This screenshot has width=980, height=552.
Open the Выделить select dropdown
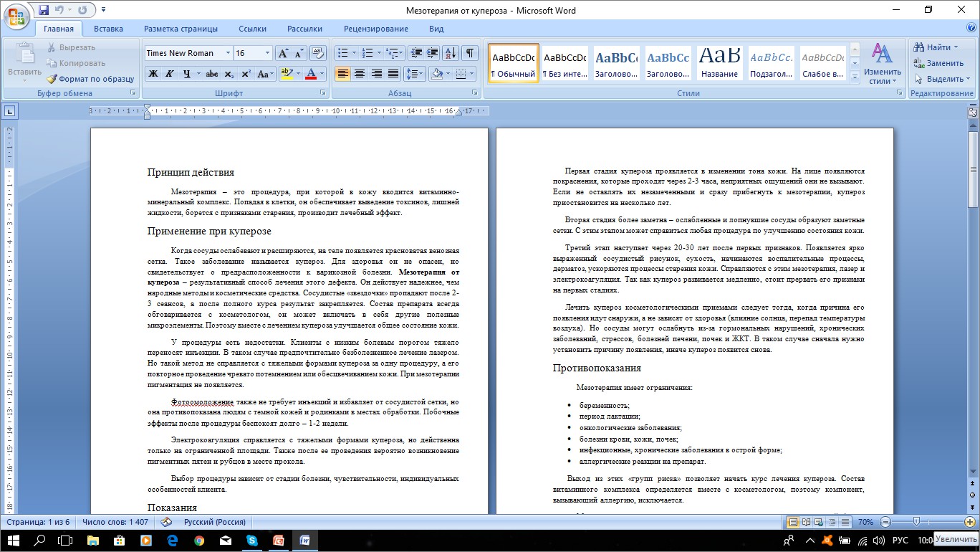(941, 79)
